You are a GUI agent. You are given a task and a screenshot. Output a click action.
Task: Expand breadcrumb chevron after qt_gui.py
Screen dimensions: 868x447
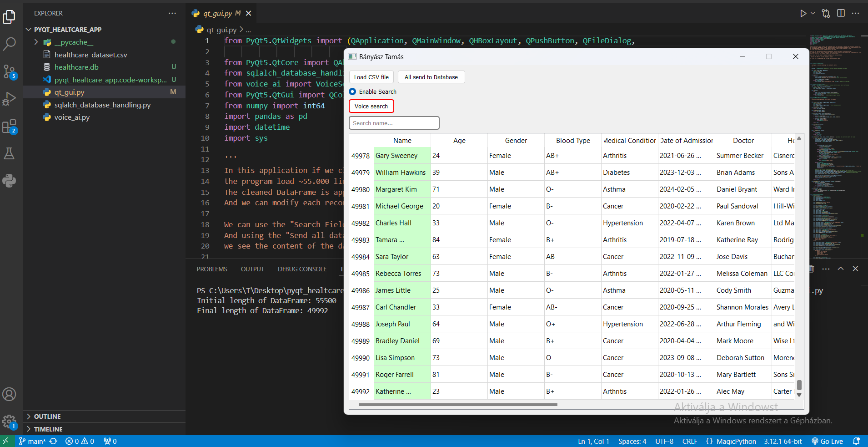coord(241,30)
